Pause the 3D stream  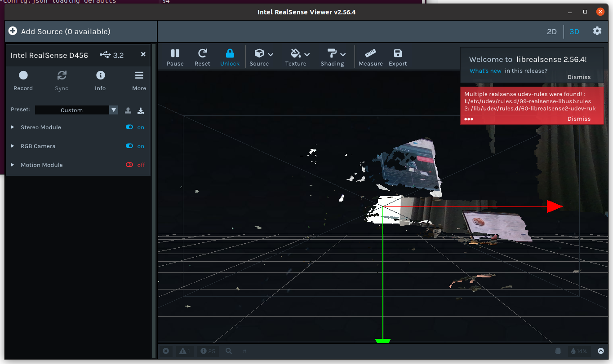175,57
